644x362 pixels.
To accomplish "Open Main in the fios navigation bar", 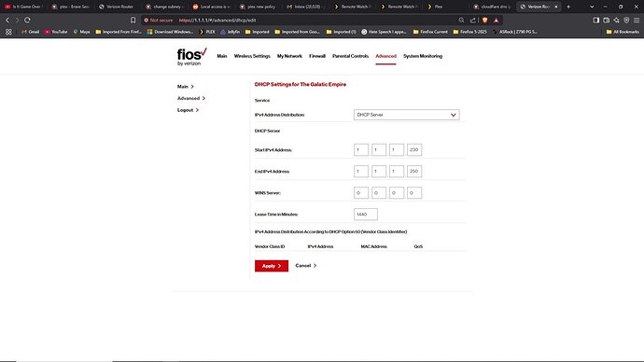I will [222, 56].
